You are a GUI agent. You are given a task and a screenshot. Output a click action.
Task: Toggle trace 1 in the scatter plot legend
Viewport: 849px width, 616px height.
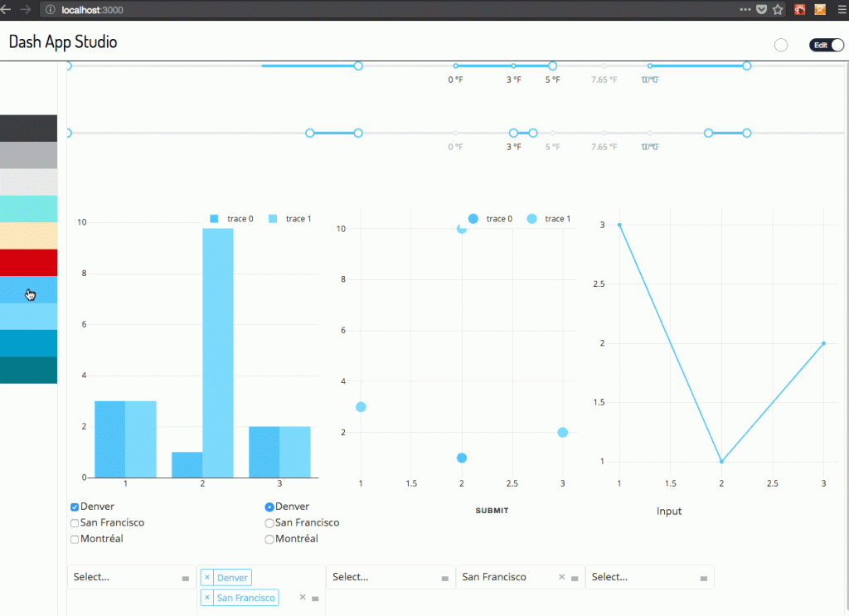point(555,219)
